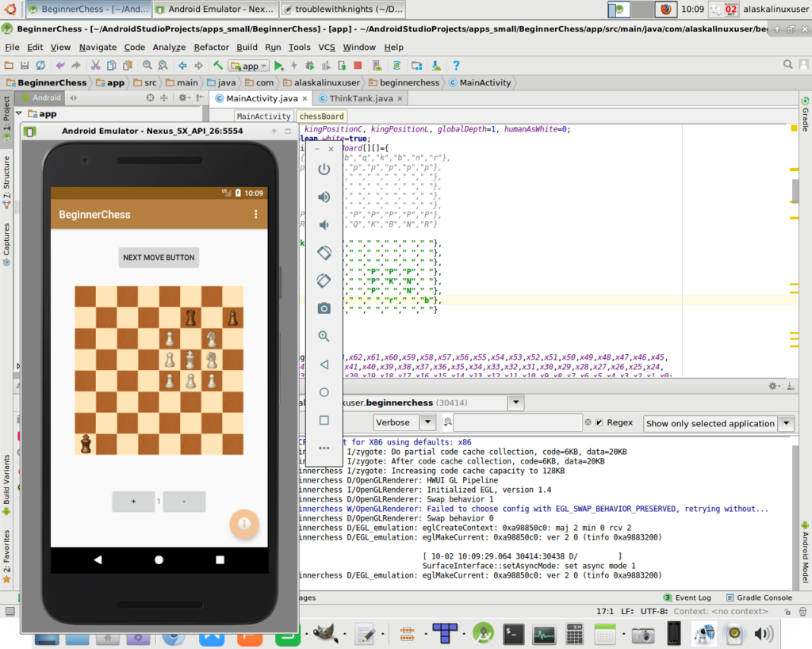812x649 pixels.
Task: Click the green Run app icon
Action: click(x=279, y=66)
